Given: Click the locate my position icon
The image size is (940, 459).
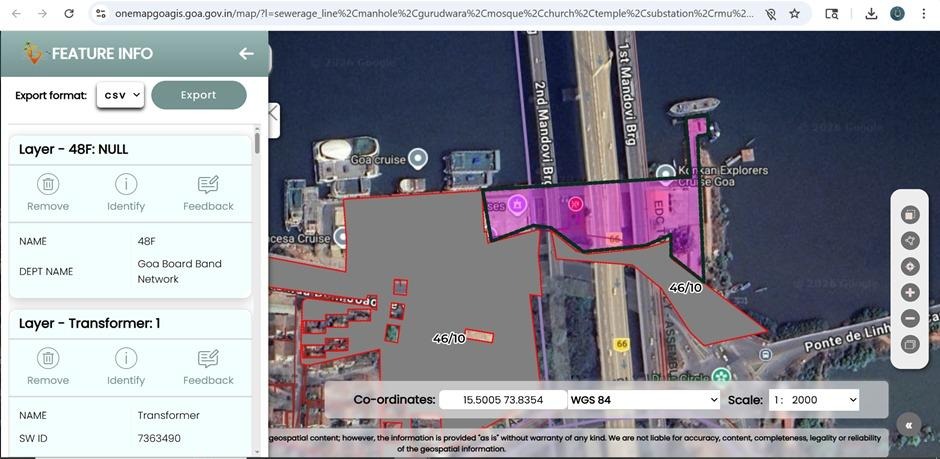Looking at the screenshot, I should click(x=910, y=267).
